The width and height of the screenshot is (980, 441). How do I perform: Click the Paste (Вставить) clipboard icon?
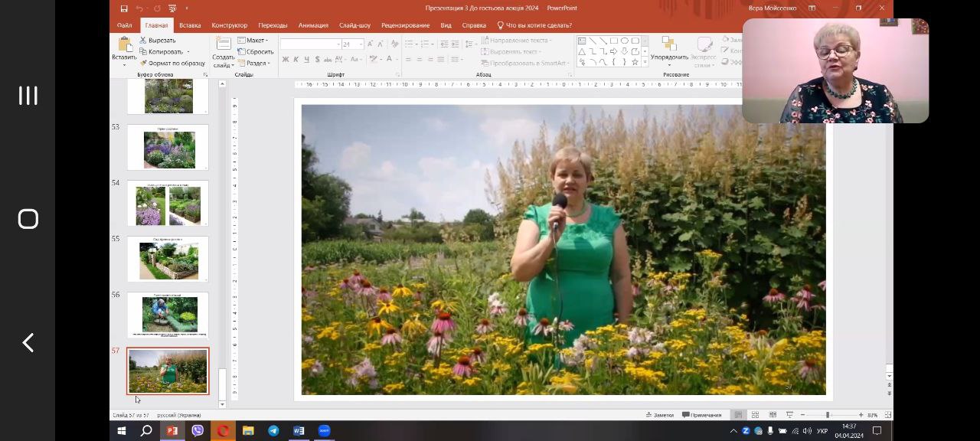[x=124, y=46]
